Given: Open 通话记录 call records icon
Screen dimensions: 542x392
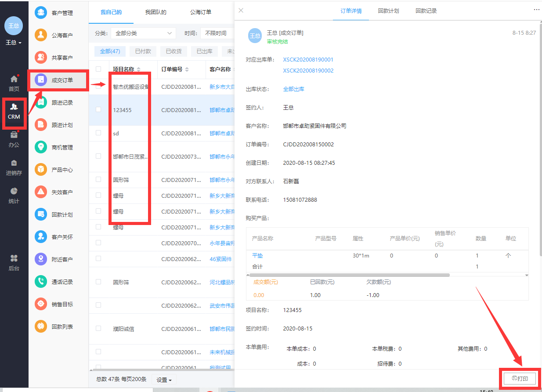Looking at the screenshot, I should [x=41, y=282].
